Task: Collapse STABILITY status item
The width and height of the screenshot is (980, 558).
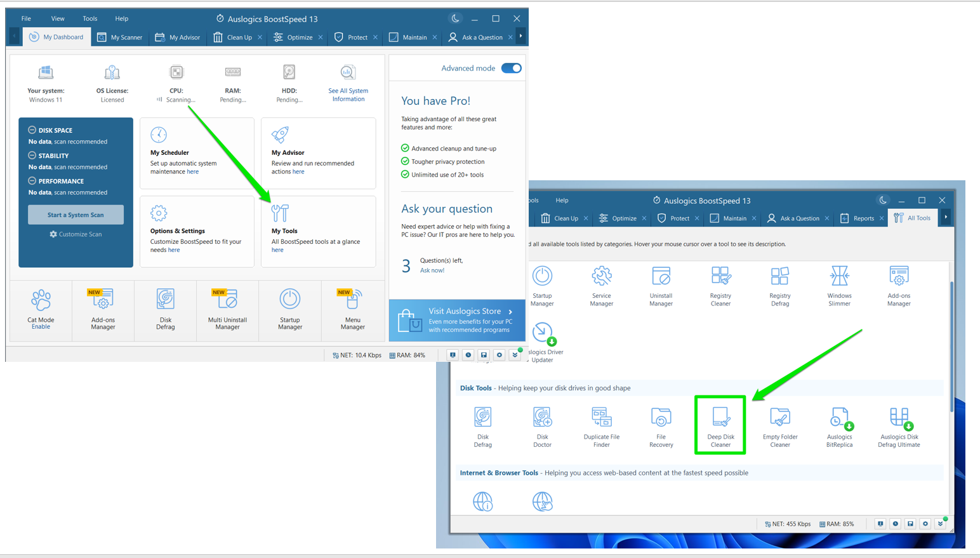Action: pos(32,155)
